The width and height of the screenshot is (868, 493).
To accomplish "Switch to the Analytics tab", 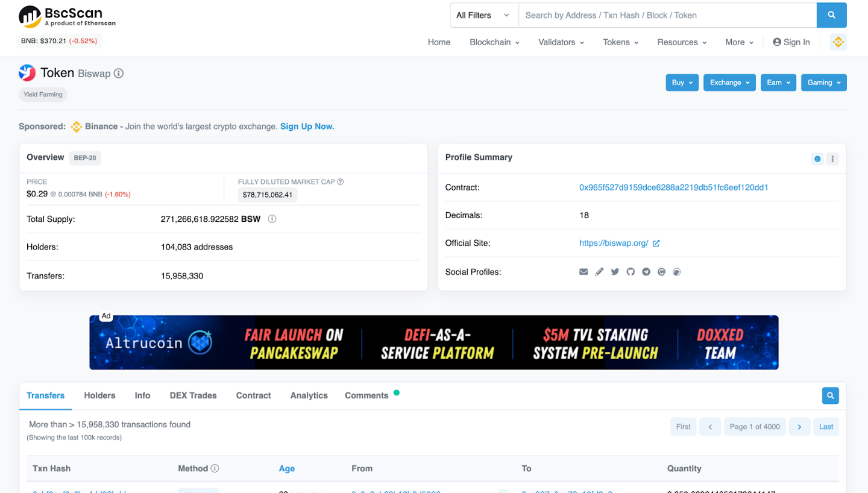I will (x=309, y=395).
